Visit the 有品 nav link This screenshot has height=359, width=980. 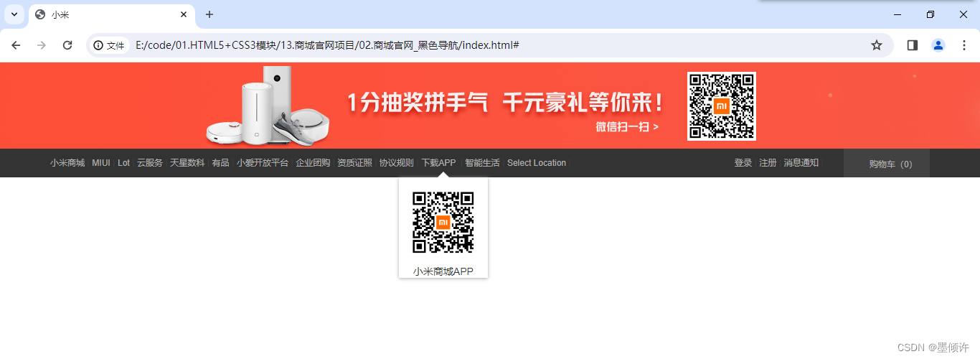(220, 163)
